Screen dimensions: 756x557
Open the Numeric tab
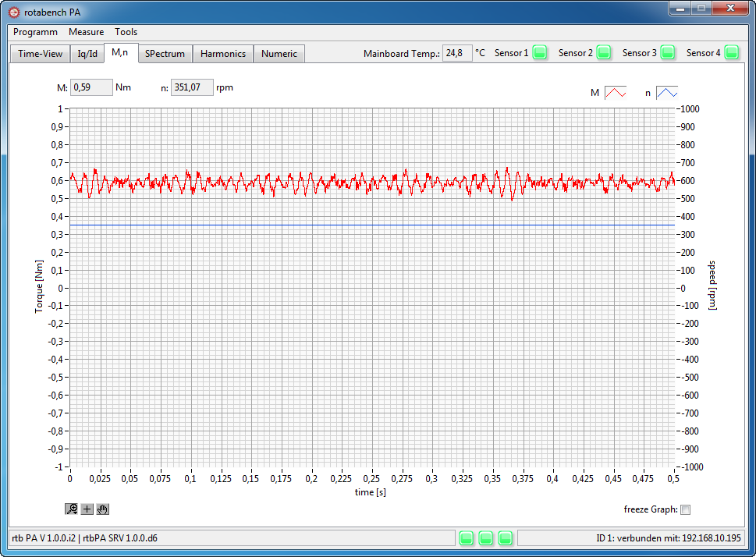(279, 54)
